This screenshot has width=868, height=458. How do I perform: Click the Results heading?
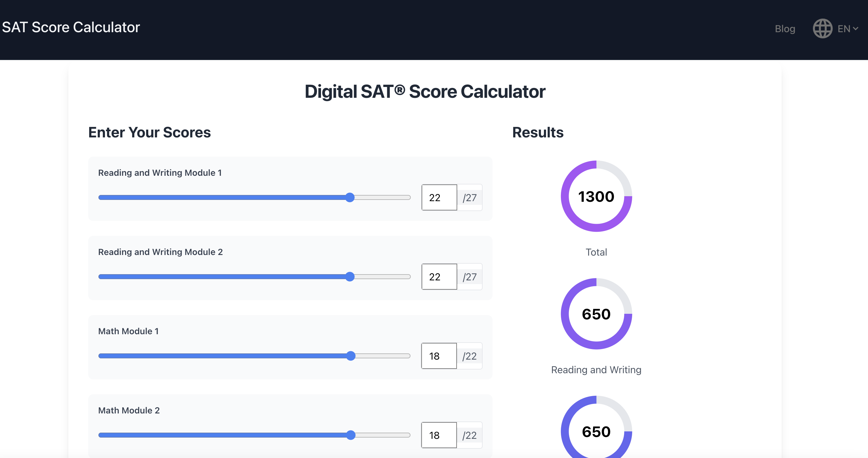pyautogui.click(x=537, y=132)
